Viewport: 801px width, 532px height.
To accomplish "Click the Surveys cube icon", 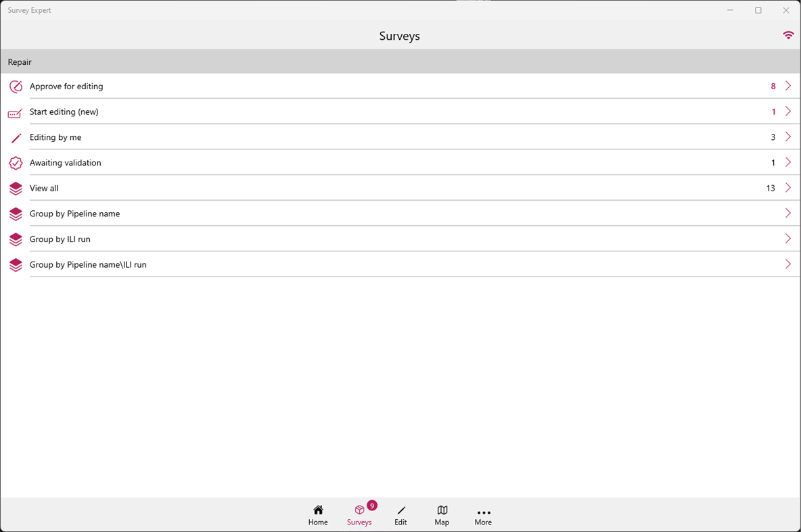I will coord(360,510).
